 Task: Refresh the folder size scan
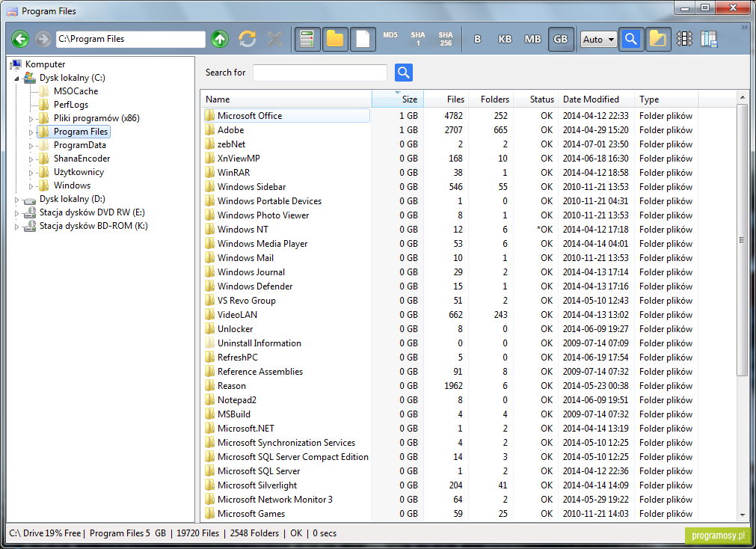coord(248,39)
